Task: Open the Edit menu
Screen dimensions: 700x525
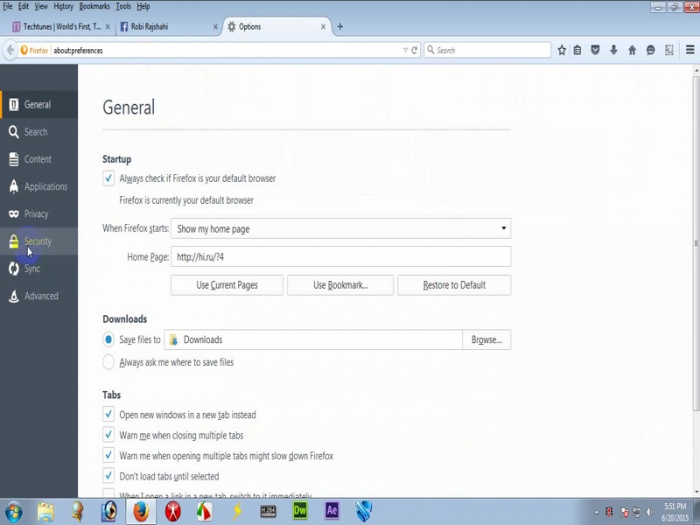Action: pos(23,6)
